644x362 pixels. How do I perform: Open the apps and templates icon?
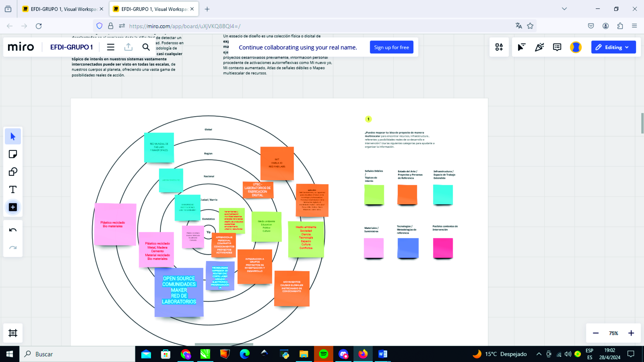coord(499,47)
